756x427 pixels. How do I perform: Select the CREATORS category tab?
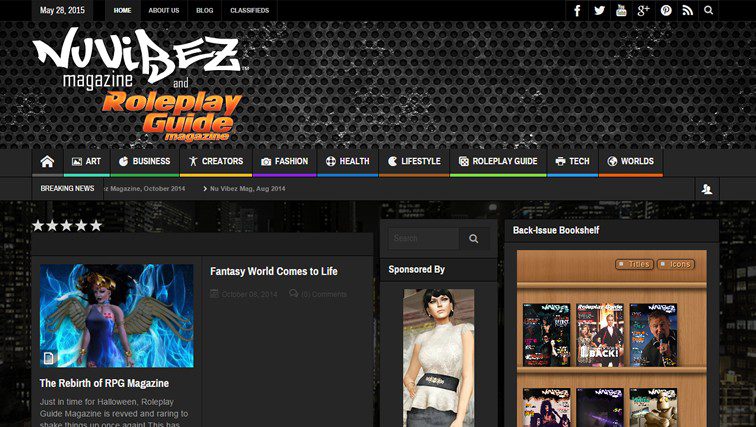point(216,161)
